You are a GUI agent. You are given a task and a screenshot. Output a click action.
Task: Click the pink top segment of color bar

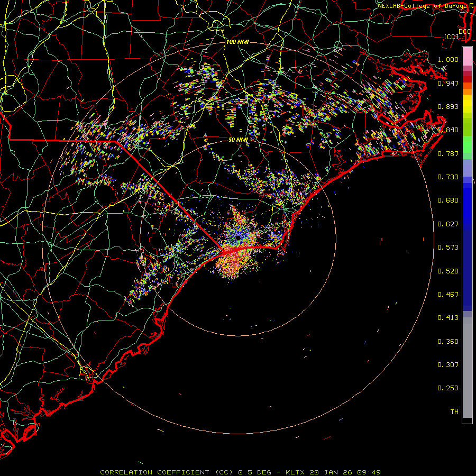click(467, 57)
